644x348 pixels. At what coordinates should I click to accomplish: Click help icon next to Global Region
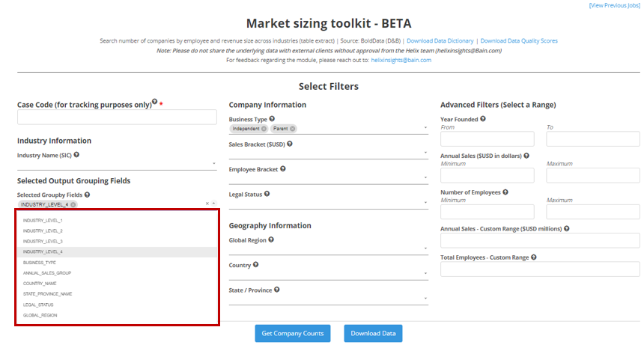[x=272, y=239]
